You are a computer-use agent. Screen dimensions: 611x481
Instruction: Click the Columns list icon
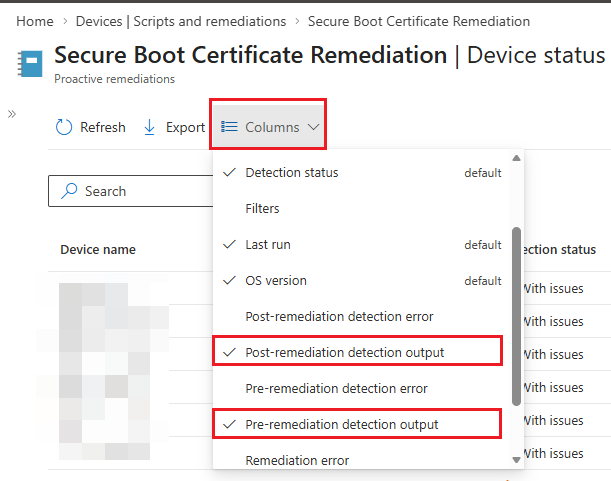pyautogui.click(x=229, y=127)
